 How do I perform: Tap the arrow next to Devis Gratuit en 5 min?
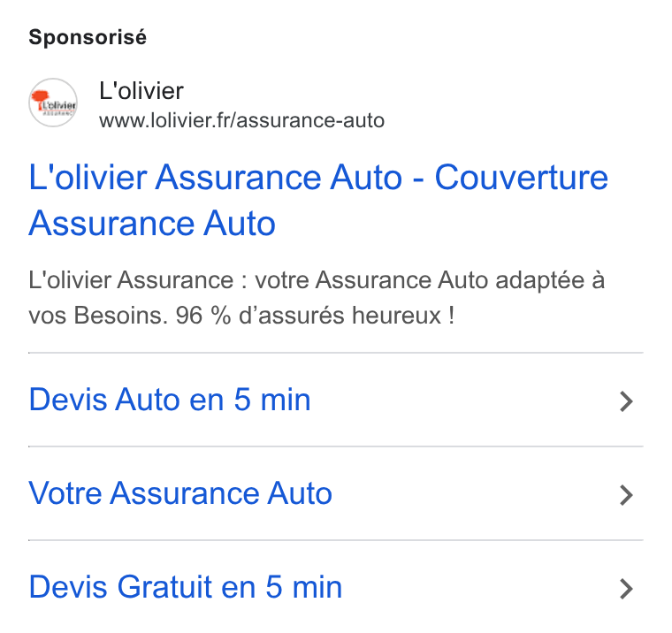(x=626, y=589)
